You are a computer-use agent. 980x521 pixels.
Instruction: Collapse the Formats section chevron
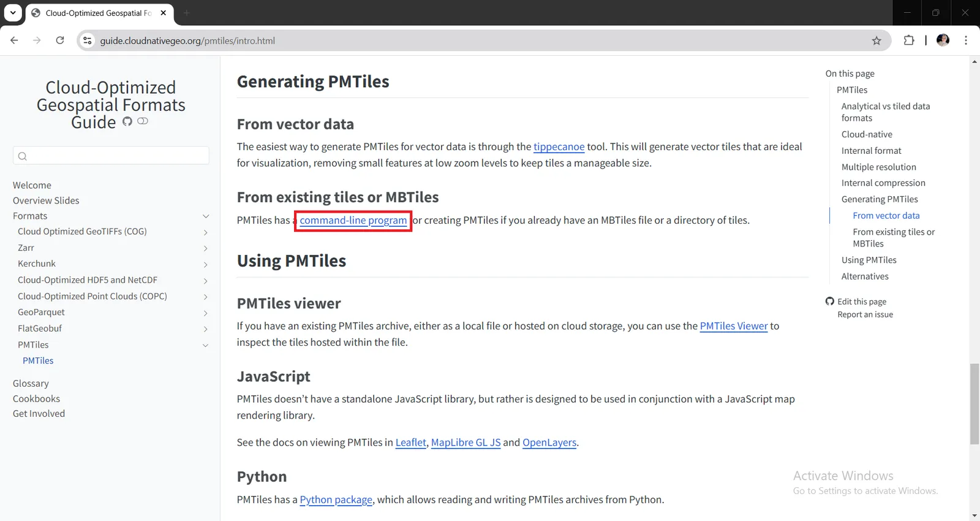[x=206, y=216]
